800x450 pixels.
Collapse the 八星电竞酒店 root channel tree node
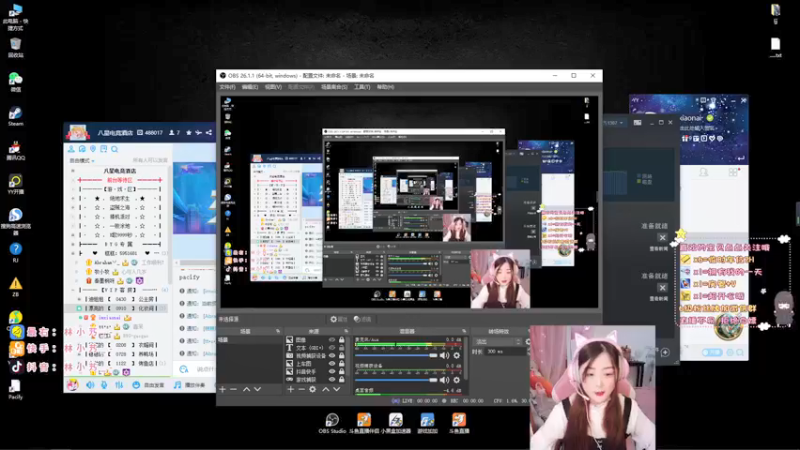(73, 171)
